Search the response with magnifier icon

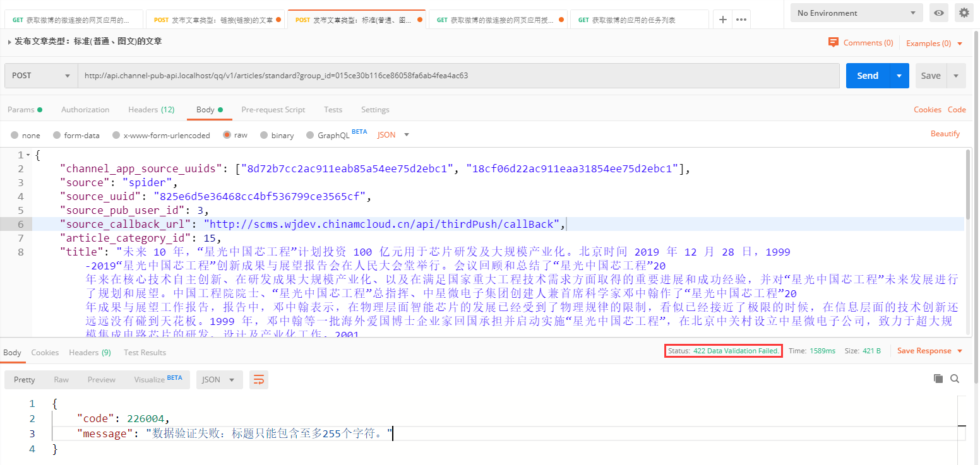pos(955,379)
